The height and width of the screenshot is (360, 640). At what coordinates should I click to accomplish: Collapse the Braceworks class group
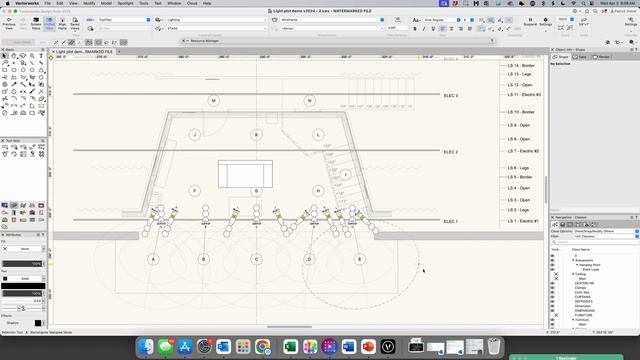573,260
